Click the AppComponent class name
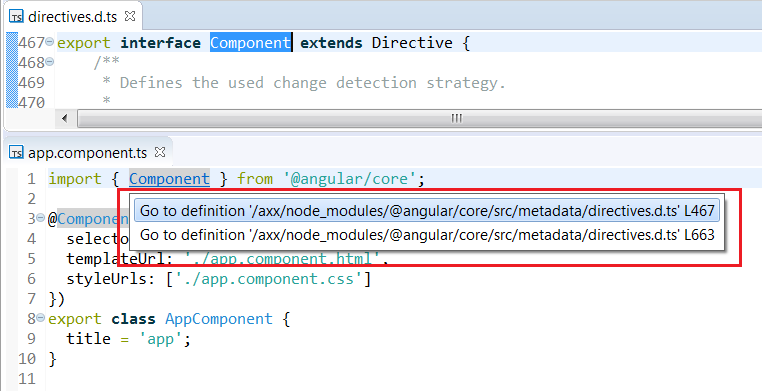762x391 pixels. (219, 319)
